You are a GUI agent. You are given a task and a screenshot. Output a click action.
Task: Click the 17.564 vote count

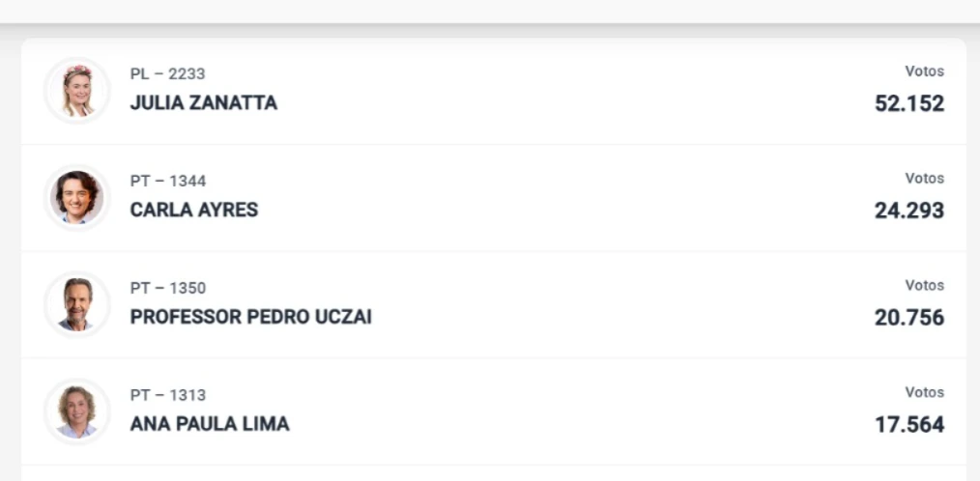click(909, 425)
